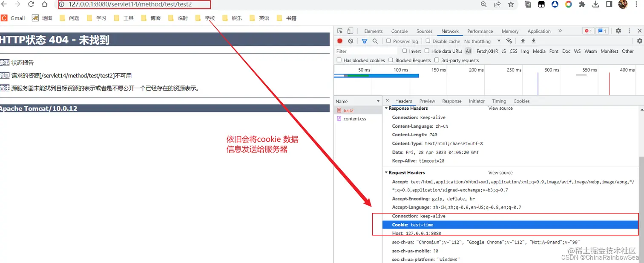
Task: Toggle the network filter funnel icon
Action: pos(365,41)
